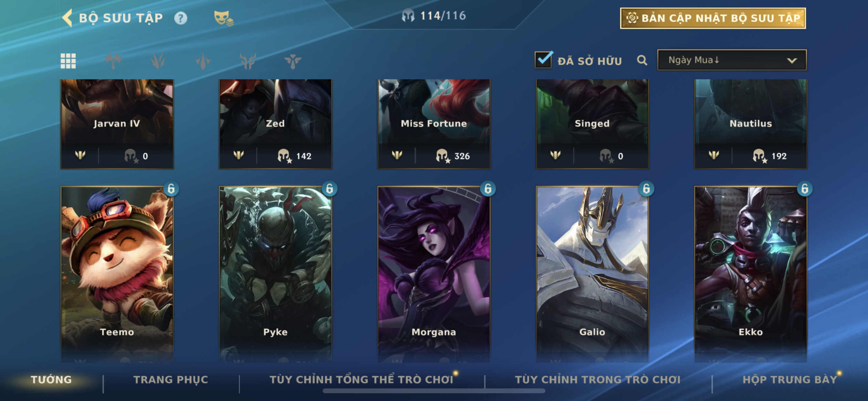Uncheck the Đã Sở Hữu owned checkbox

[x=543, y=60]
